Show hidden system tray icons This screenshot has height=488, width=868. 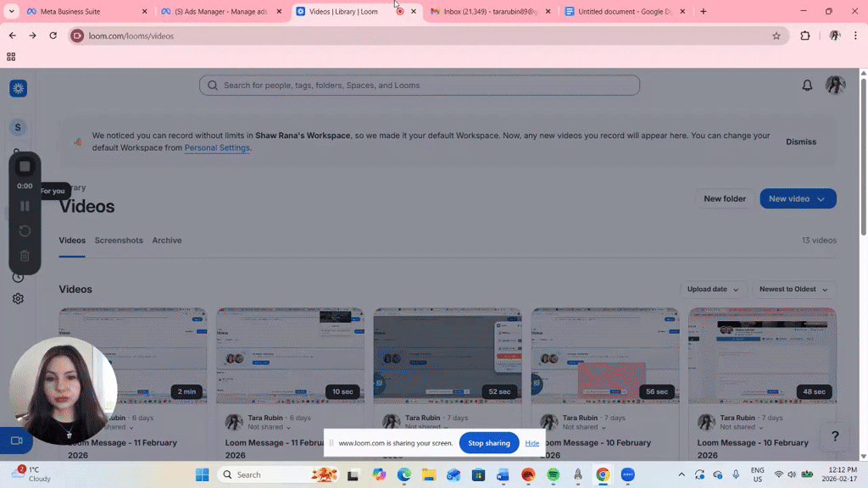(682, 474)
